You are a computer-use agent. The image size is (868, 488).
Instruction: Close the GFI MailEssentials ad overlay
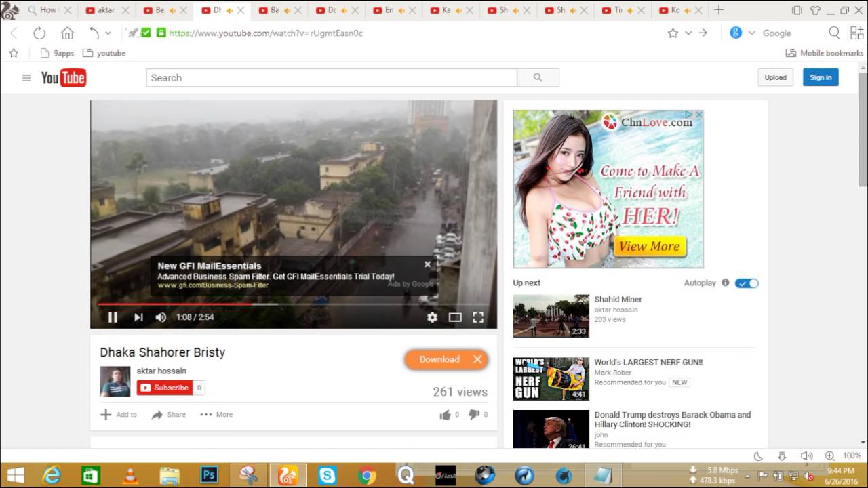(x=427, y=264)
